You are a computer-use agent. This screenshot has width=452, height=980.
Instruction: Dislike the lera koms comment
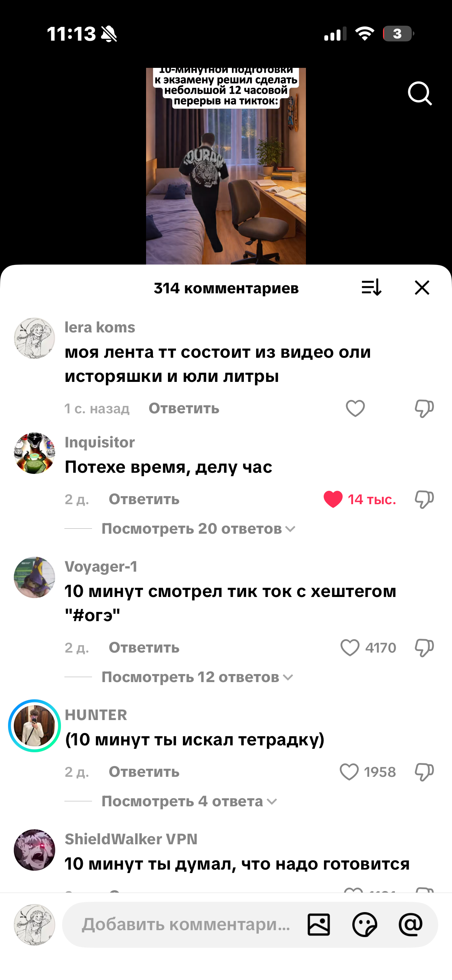424,408
